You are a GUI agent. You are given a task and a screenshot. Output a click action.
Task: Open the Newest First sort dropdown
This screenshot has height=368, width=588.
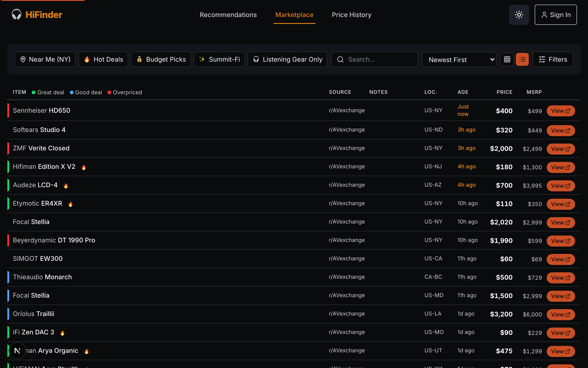point(459,60)
